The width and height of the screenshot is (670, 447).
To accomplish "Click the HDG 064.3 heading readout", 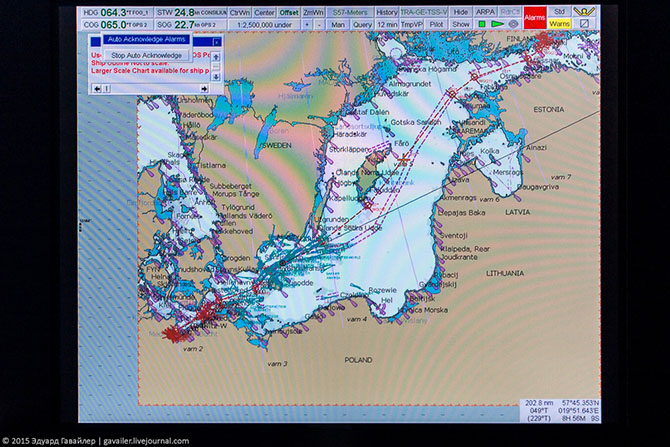I will (116, 12).
